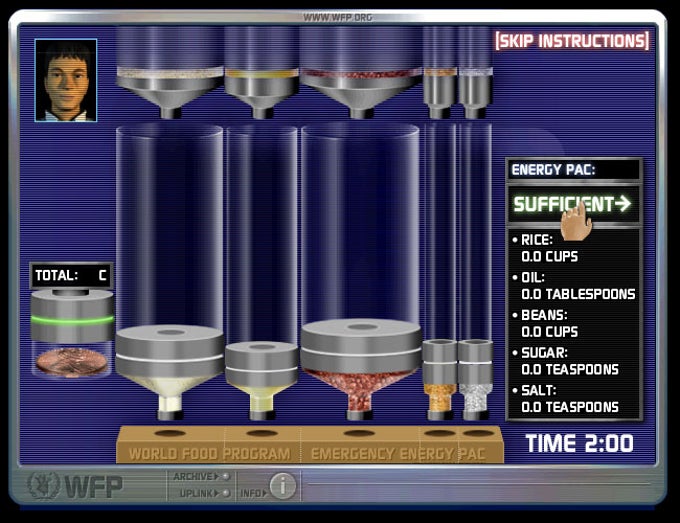Click the WORLD FOOD PROGRAM box label
Image resolution: width=680 pixels, height=523 pixels.
click(x=209, y=454)
